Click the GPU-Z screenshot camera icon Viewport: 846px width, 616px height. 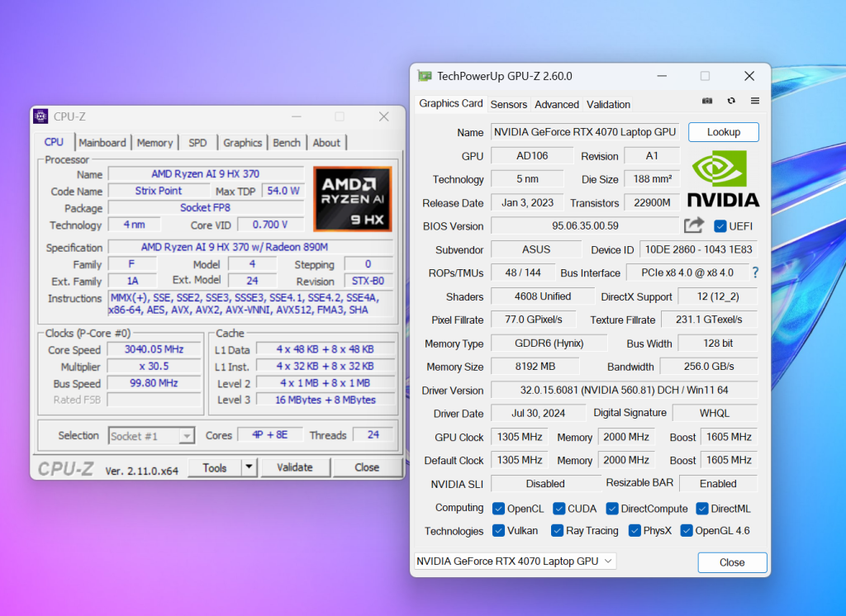pos(707,101)
